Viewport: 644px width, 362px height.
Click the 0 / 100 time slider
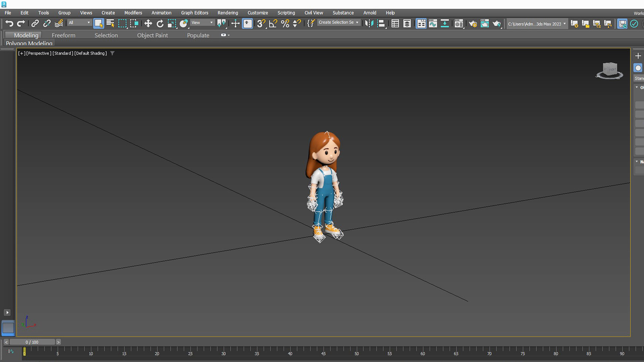click(x=32, y=342)
